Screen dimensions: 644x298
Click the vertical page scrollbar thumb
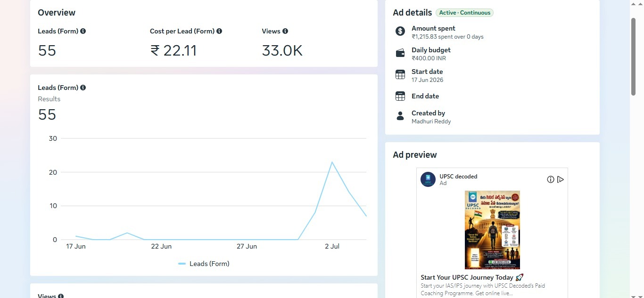pos(633,56)
